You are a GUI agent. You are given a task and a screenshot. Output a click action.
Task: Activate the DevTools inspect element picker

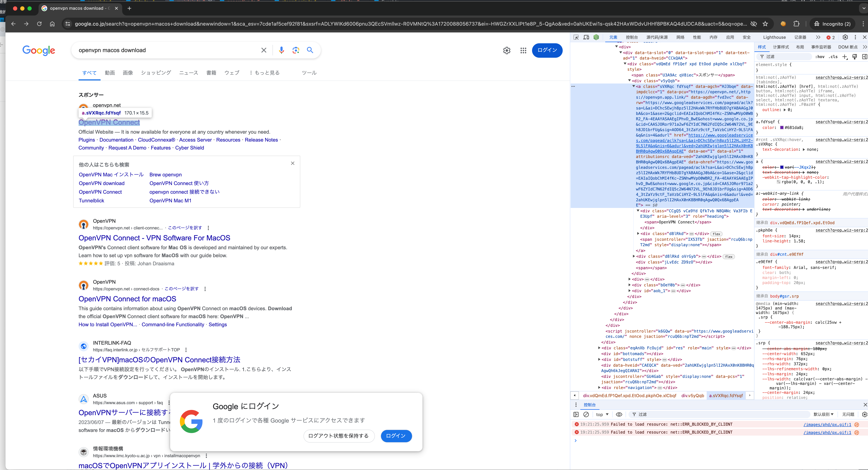pyautogui.click(x=576, y=38)
